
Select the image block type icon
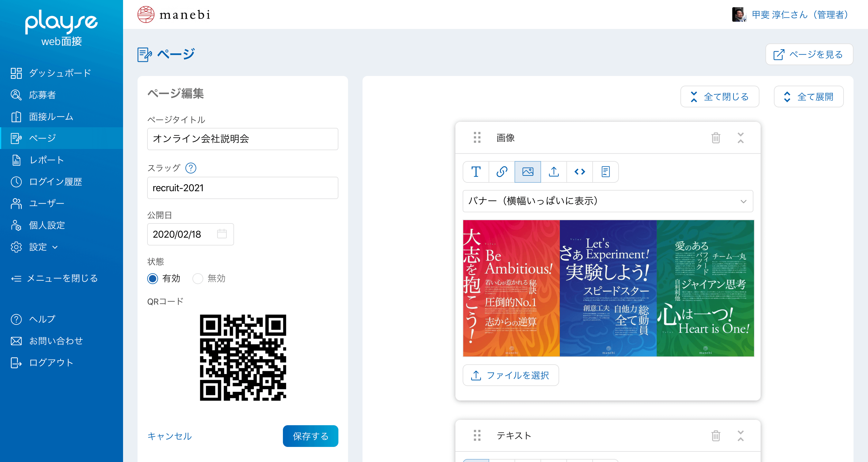(x=528, y=172)
